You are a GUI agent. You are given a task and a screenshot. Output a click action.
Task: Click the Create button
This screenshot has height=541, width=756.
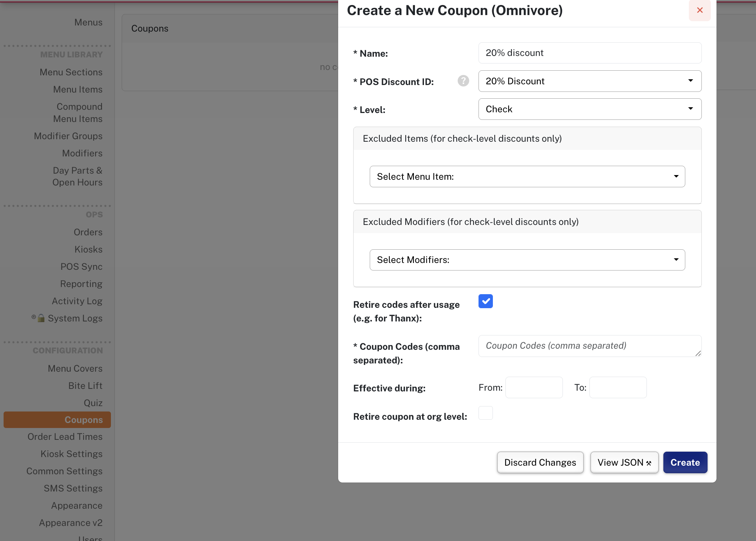pos(685,462)
